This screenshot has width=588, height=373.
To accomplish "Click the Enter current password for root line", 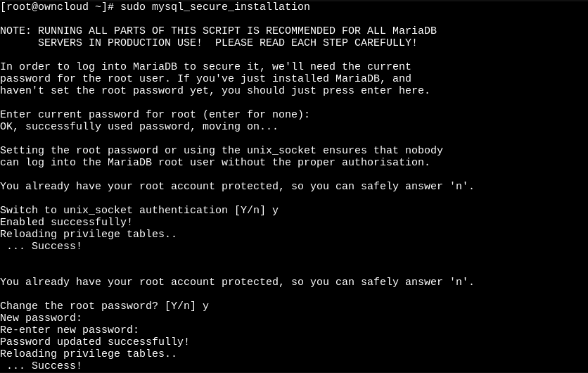I will [155, 115].
